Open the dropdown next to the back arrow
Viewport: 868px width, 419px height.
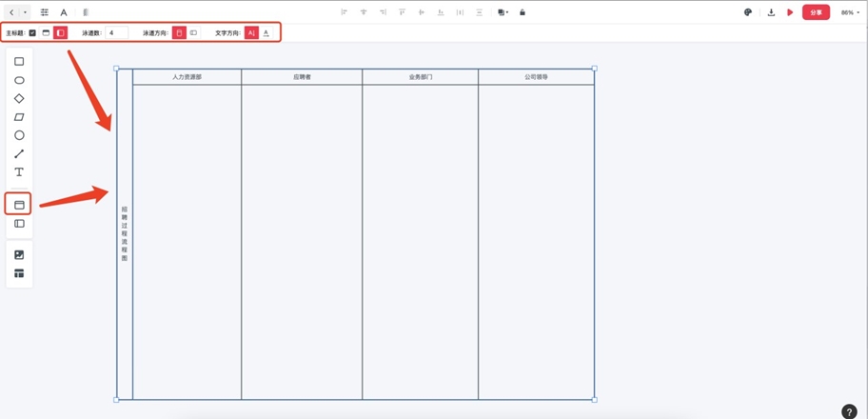(25, 12)
